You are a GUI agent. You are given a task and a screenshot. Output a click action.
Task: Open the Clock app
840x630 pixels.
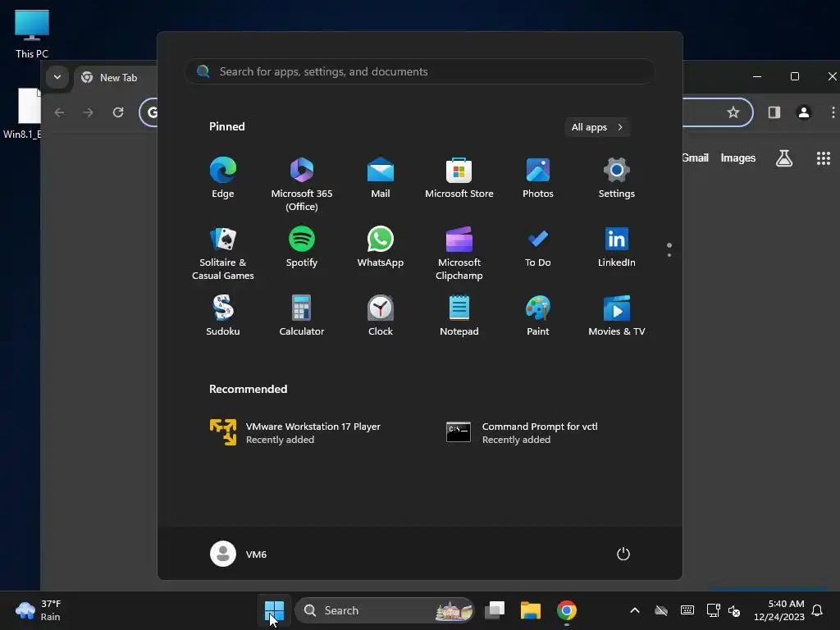[381, 316]
